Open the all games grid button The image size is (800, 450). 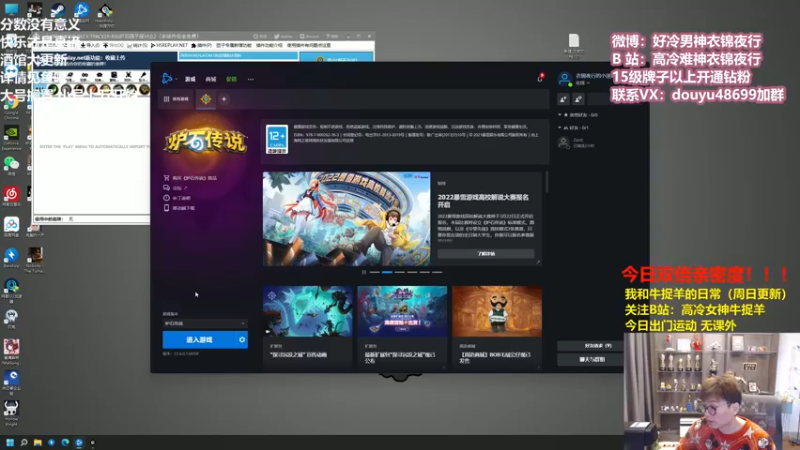(x=176, y=99)
